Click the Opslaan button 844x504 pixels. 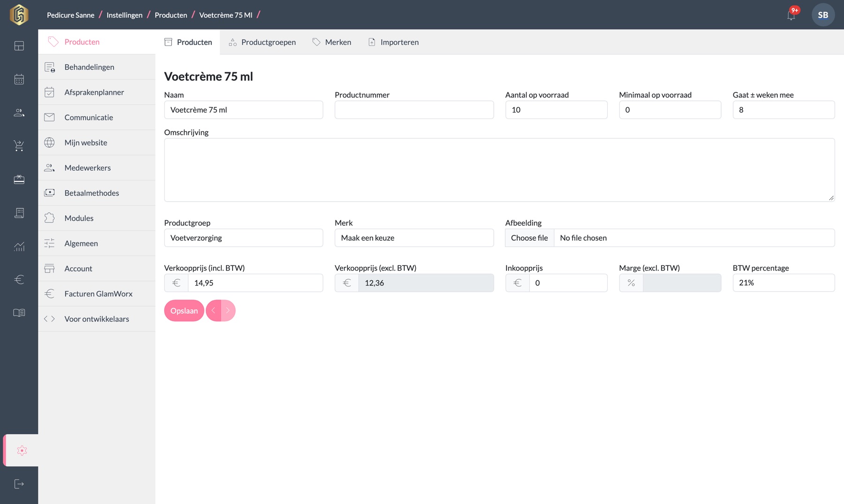pyautogui.click(x=184, y=310)
